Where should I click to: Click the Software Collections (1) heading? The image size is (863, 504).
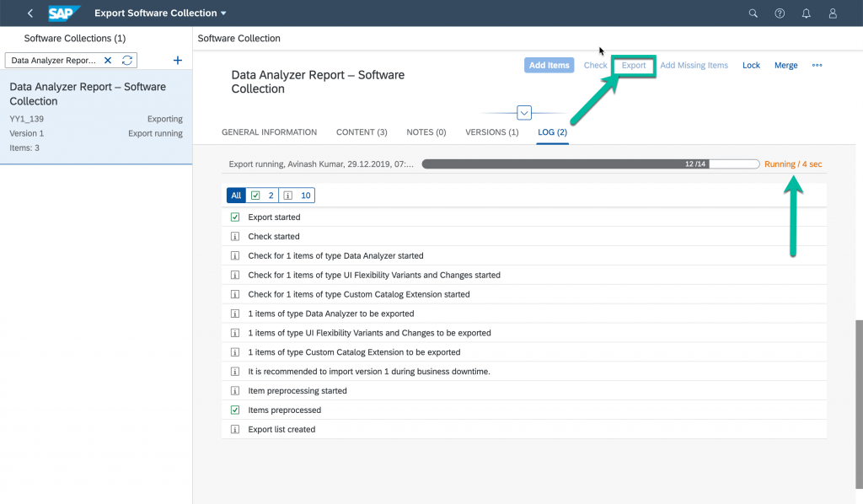[x=75, y=38]
